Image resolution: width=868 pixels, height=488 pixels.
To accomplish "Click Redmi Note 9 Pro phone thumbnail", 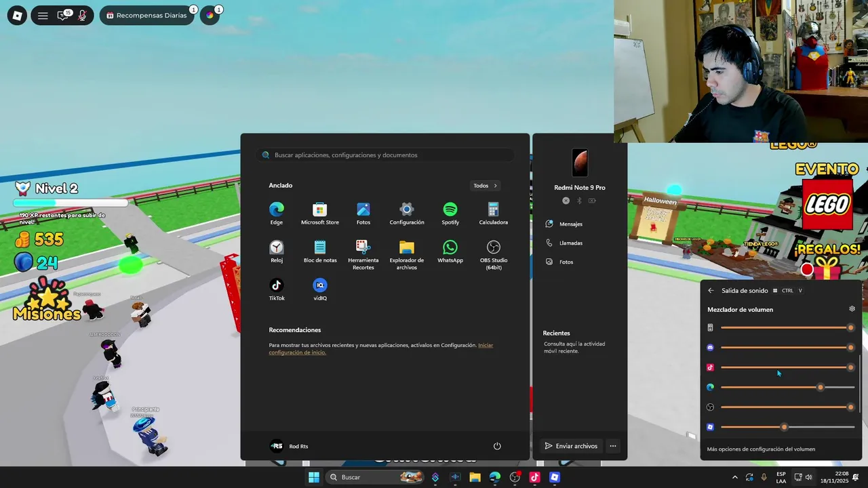I will click(580, 163).
